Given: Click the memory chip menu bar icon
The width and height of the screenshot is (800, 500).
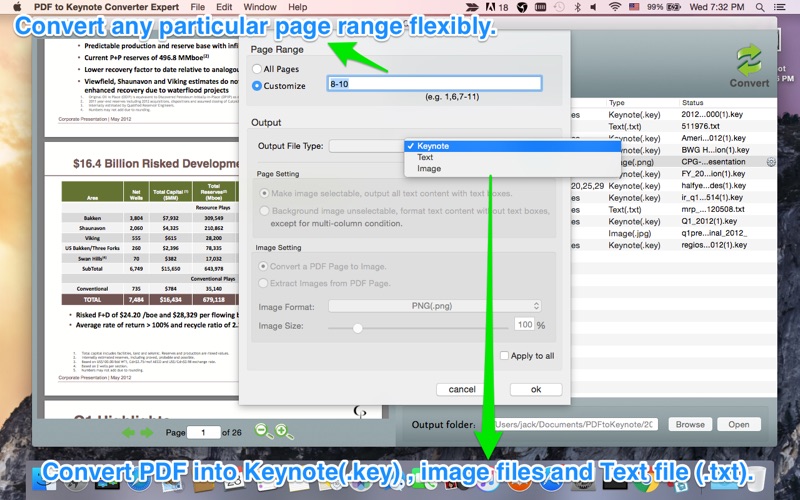Looking at the screenshot, I should pyautogui.click(x=541, y=7).
